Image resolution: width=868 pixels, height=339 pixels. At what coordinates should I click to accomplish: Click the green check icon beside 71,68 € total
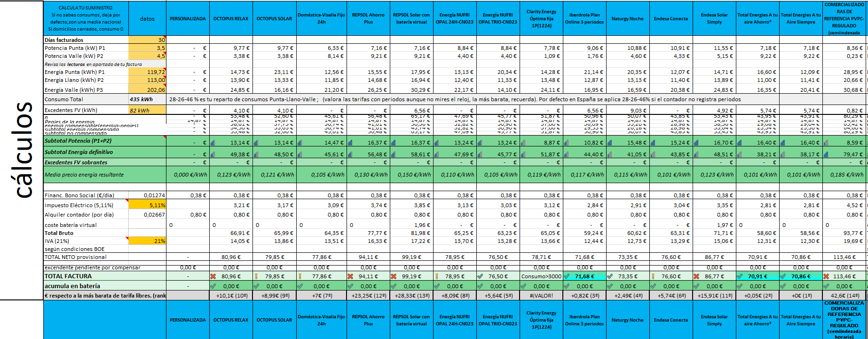[567, 276]
